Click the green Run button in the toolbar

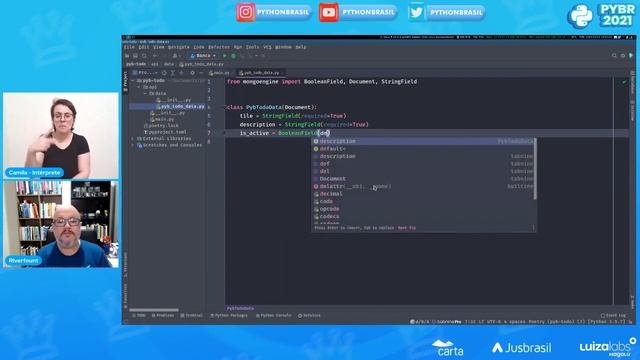tap(224, 56)
